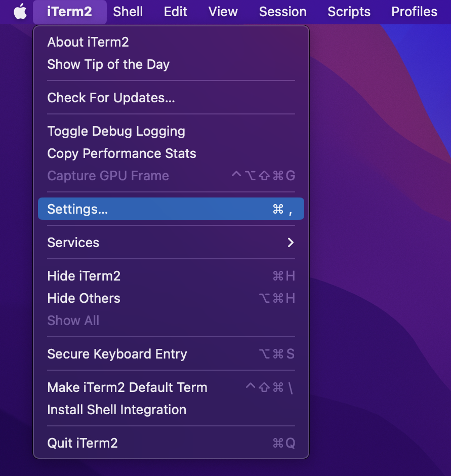Toggle Secure Keyboard Entry
Image resolution: width=451 pixels, height=476 pixels.
pos(171,353)
